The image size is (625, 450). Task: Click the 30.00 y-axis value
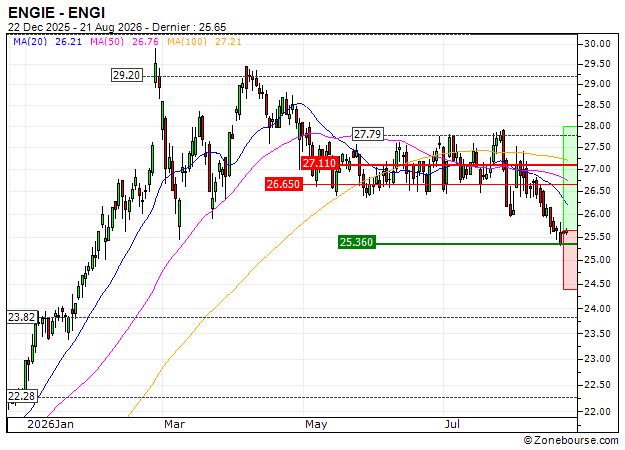coord(597,44)
